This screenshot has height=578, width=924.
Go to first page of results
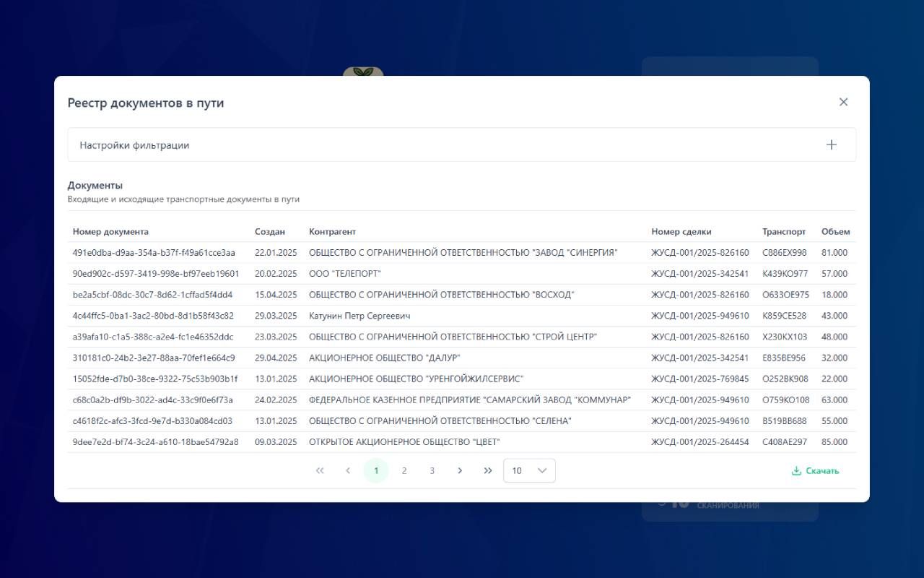[x=320, y=470]
